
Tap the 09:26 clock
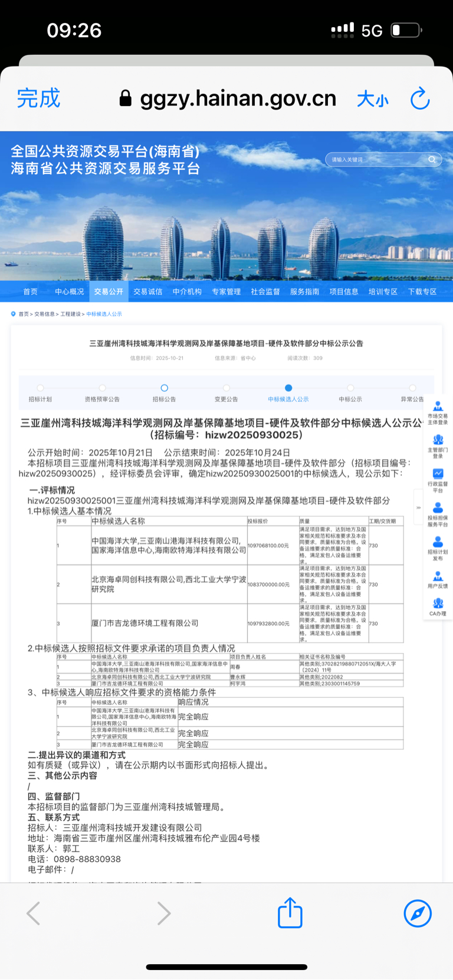pos(74,30)
